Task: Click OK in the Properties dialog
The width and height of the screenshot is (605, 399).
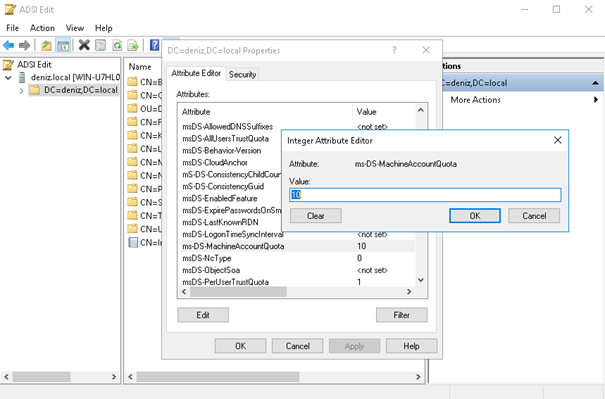Action: tap(240, 346)
